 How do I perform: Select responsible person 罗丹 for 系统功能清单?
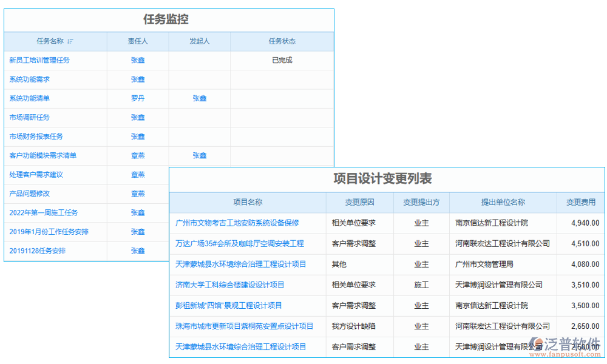138,98
